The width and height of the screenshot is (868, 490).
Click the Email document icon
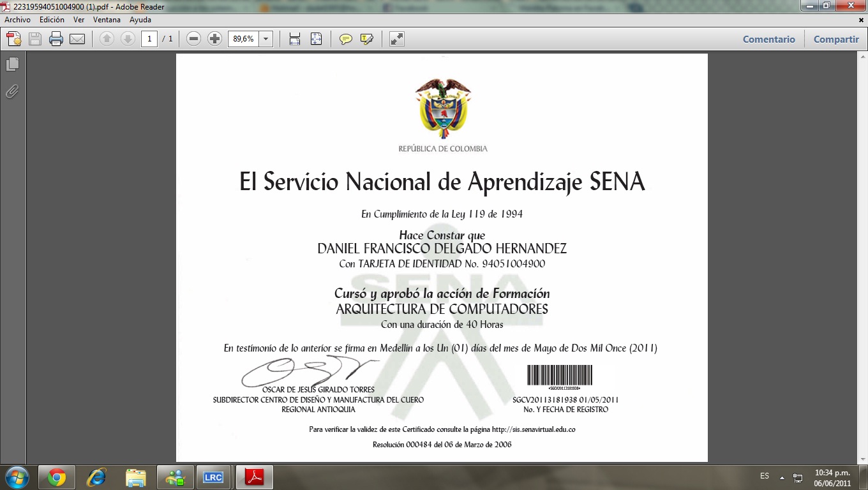click(x=77, y=38)
